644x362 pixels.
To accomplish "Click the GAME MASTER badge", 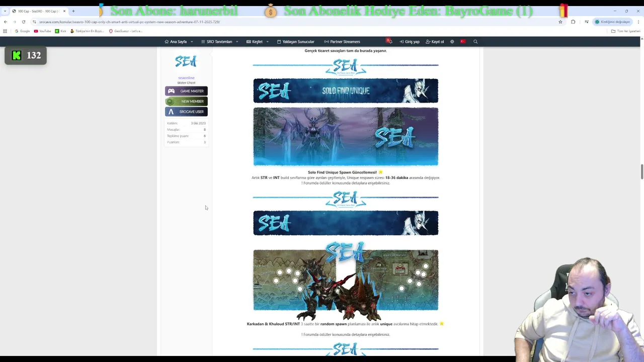I will coord(186,91).
